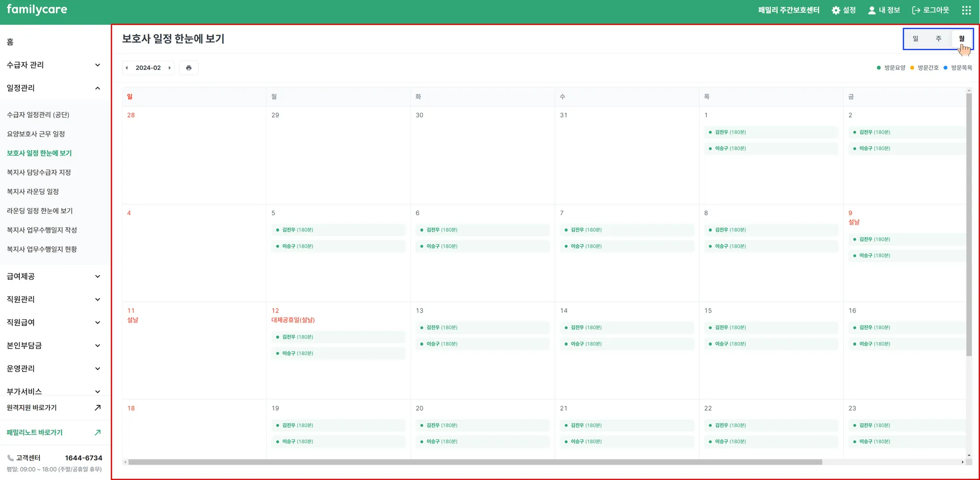Print the schedule with printer icon

[x=189, y=68]
